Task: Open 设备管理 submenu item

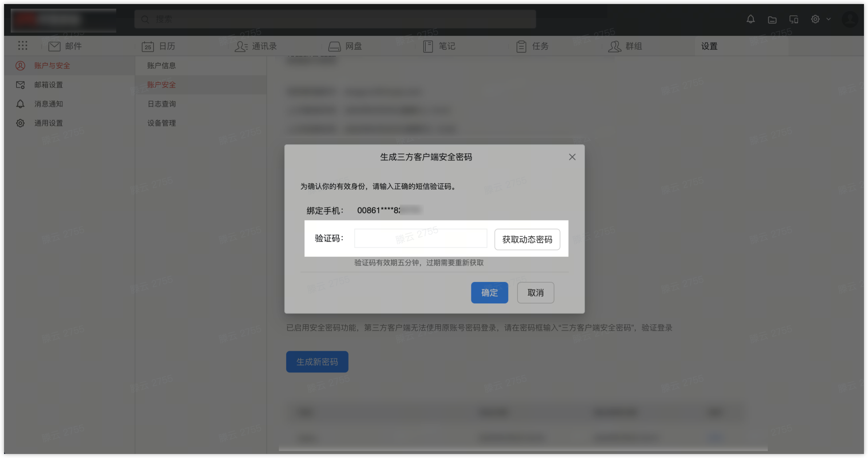Action: pyautogui.click(x=201, y=123)
